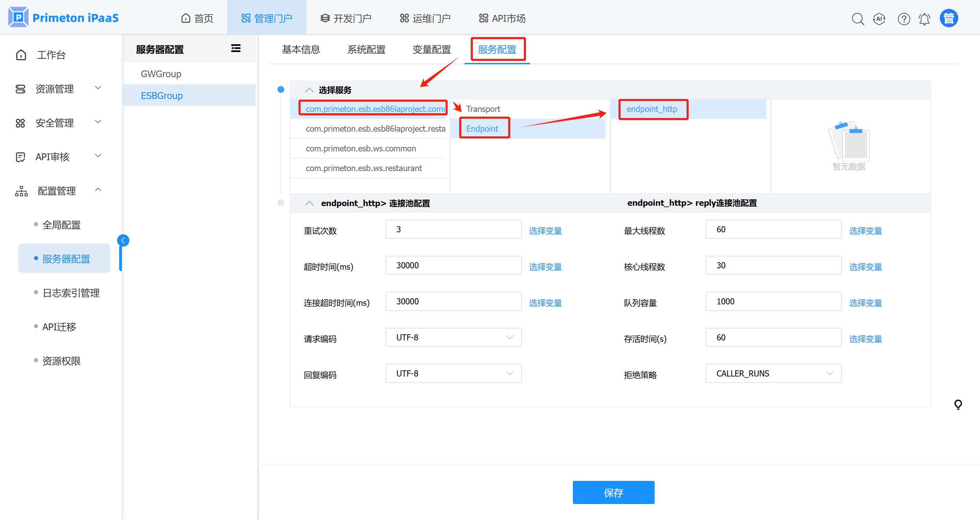Click the lightbulb tip icon
This screenshot has width=980, height=520.
tap(958, 404)
